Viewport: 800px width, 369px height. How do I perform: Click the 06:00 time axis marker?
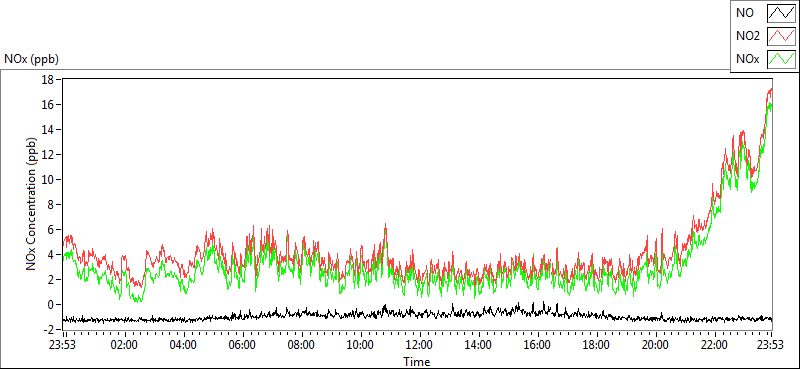(x=242, y=345)
